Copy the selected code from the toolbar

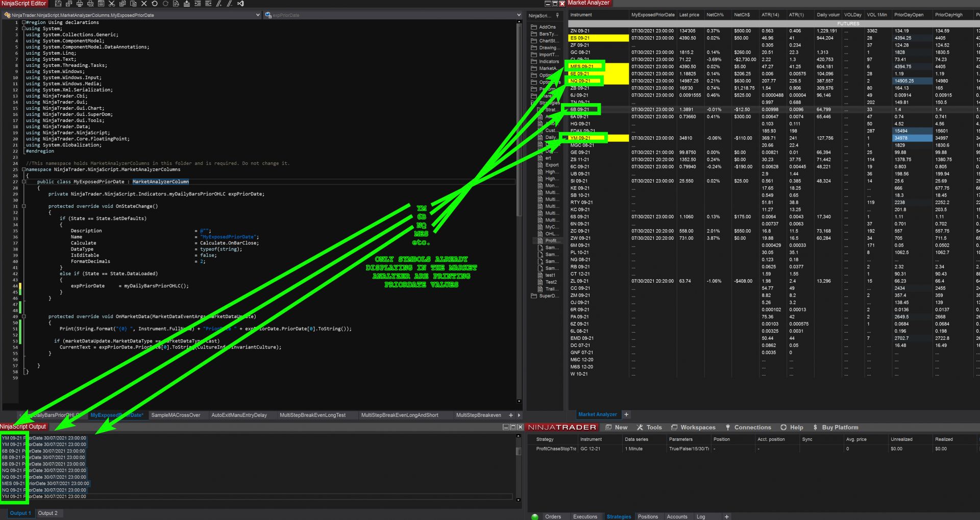[122, 4]
